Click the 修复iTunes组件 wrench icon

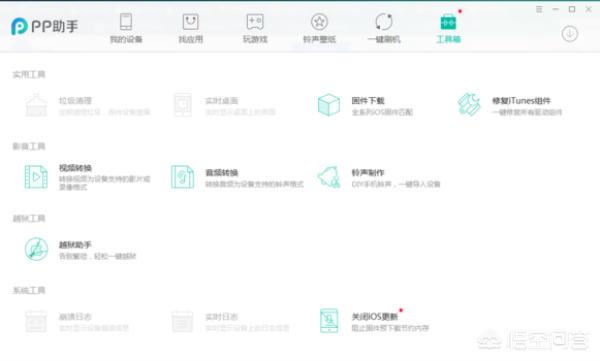[x=469, y=105]
